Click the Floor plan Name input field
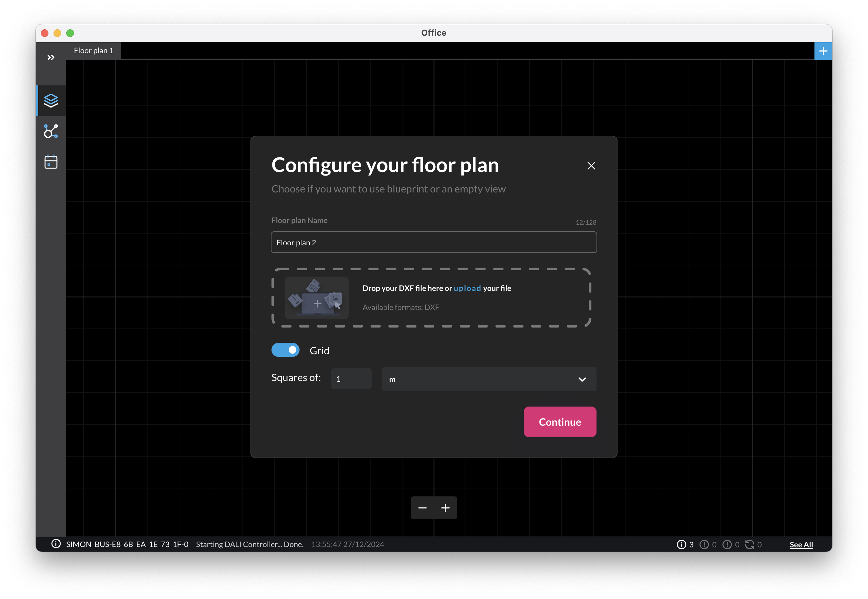 coord(434,242)
